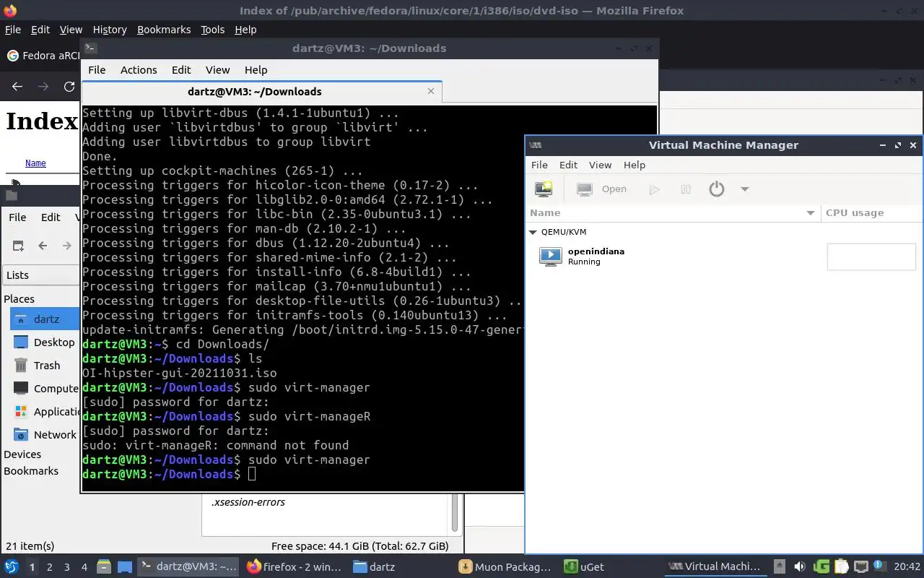Image resolution: width=924 pixels, height=578 pixels.
Task: Click Create new virtual machine icon
Action: [544, 189]
